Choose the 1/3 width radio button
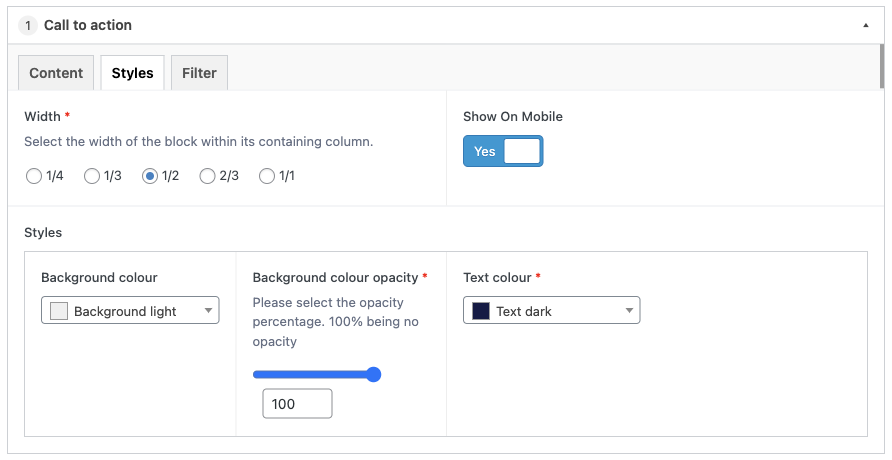Screen dimensions: 892x460 tap(92, 176)
